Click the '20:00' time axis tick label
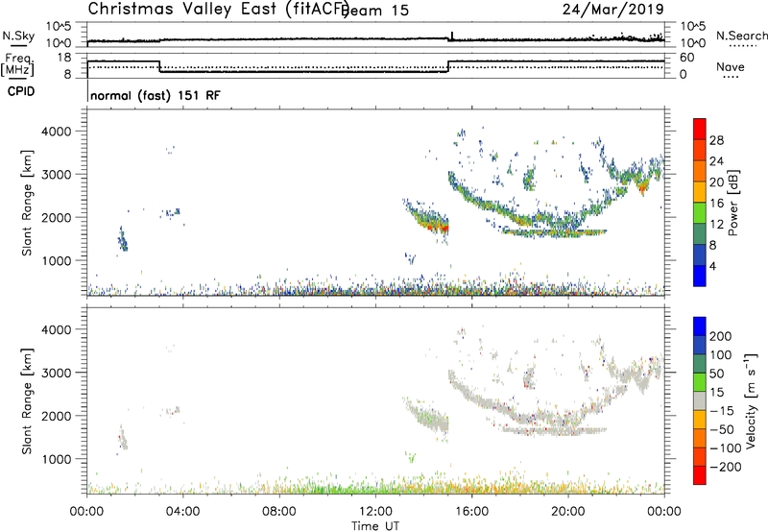Viewport: 768px width, 532px height. pos(568,512)
